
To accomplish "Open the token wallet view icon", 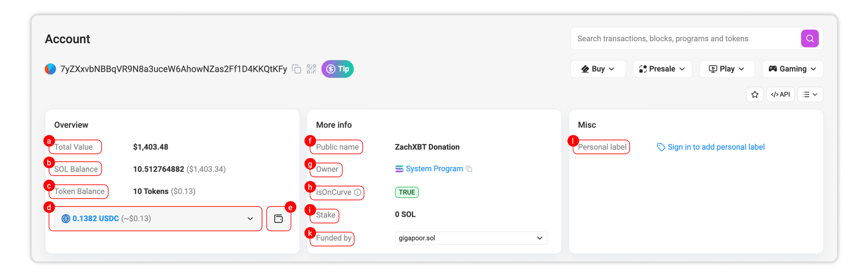I will pyautogui.click(x=279, y=219).
